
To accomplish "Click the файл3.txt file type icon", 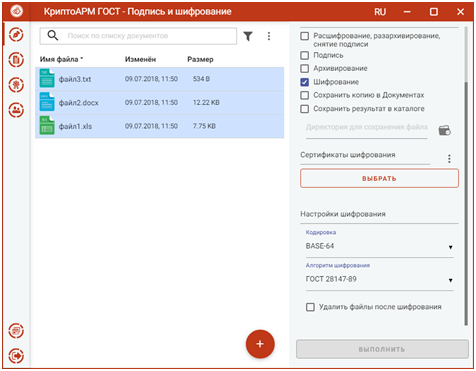I will point(47,78).
